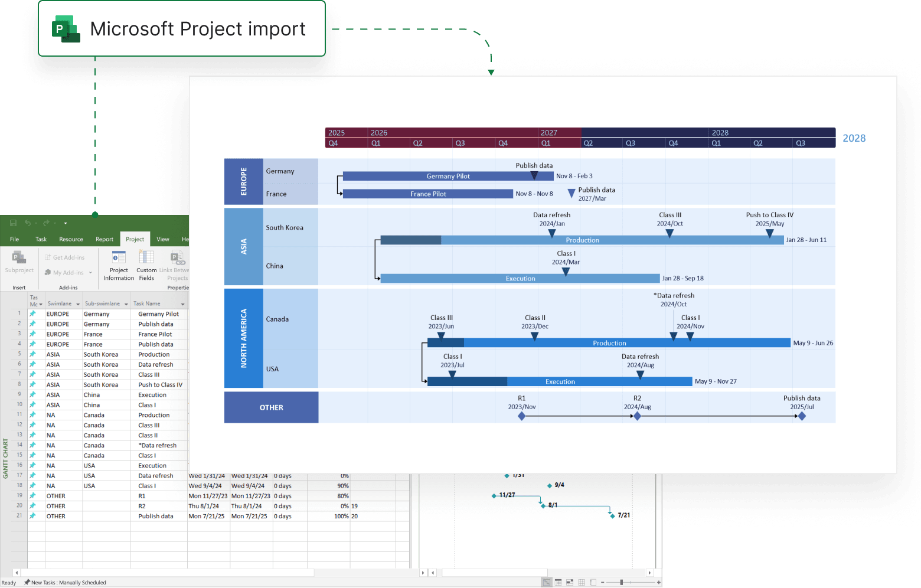Open the Redo history dropdown arrow
Image resolution: width=921 pixels, height=588 pixels.
(x=55, y=223)
